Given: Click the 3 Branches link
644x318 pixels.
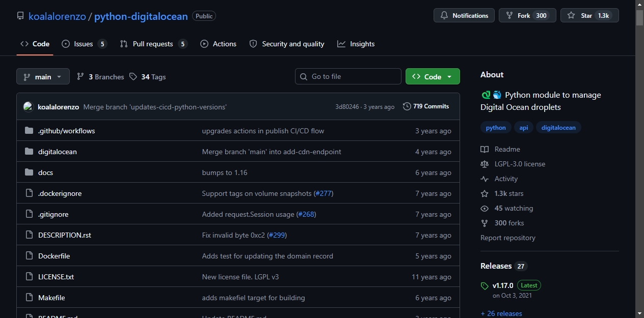Looking at the screenshot, I should [x=101, y=77].
